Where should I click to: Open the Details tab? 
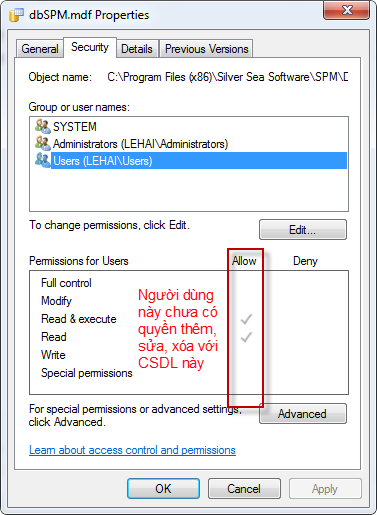[137, 49]
